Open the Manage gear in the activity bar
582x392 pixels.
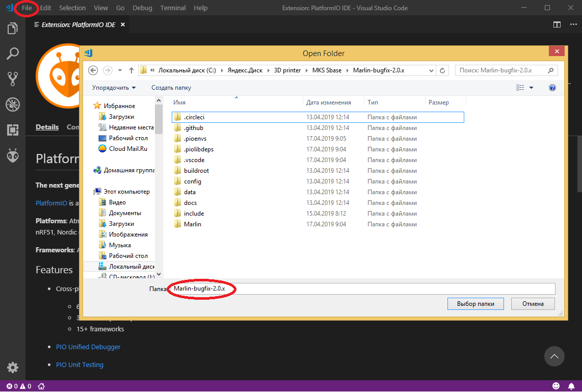13,368
